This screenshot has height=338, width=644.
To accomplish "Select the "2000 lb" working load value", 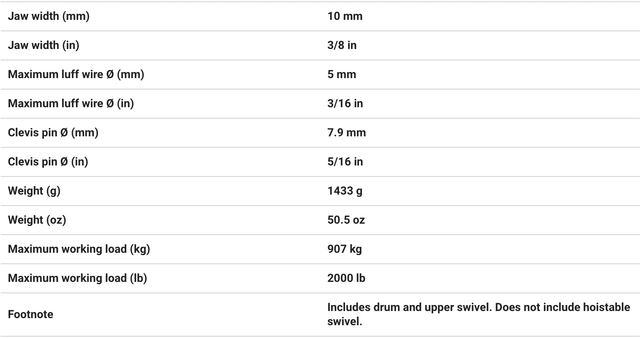I will pyautogui.click(x=346, y=278).
